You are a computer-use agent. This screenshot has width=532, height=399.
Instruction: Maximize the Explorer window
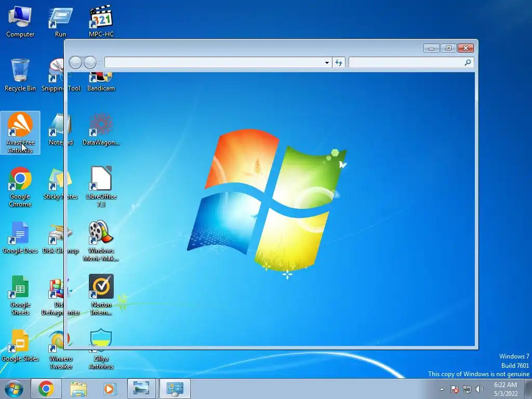point(448,48)
